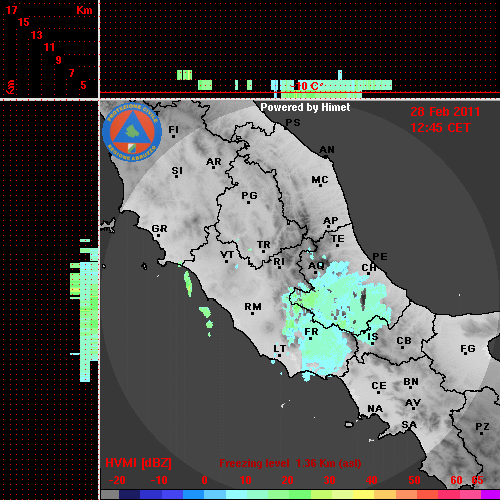
Task: Click the RM city label
Action: point(253,307)
